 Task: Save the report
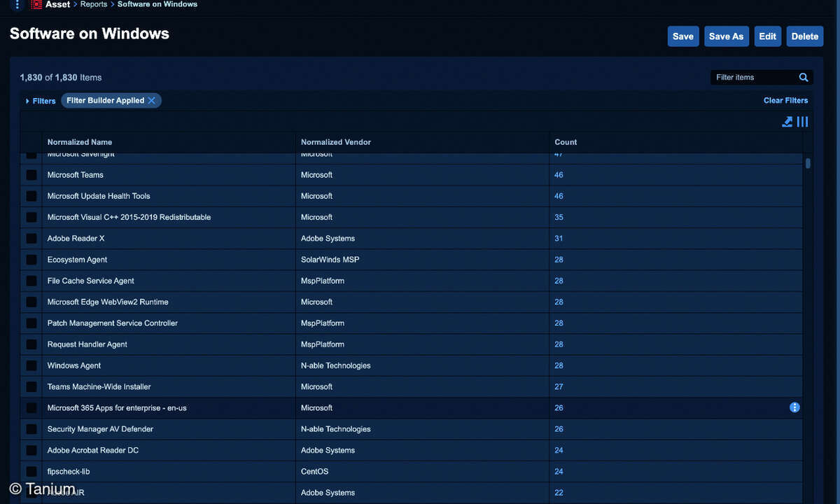(x=683, y=36)
